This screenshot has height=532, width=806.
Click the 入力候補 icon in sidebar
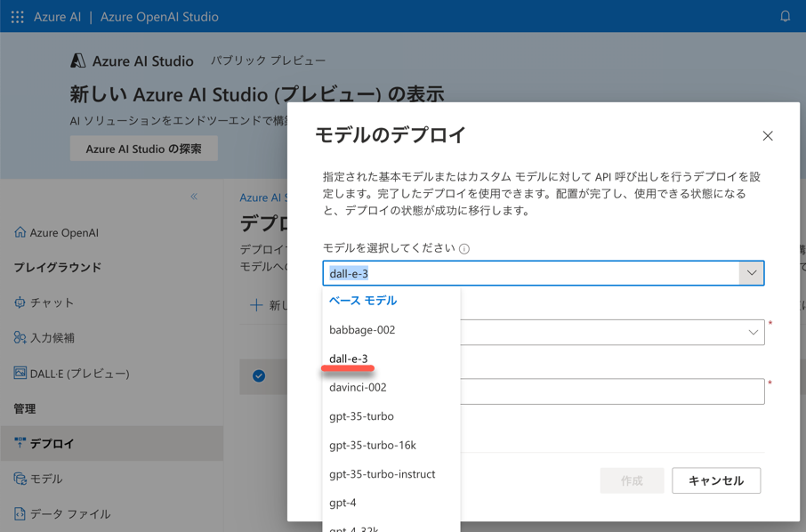click(20, 338)
